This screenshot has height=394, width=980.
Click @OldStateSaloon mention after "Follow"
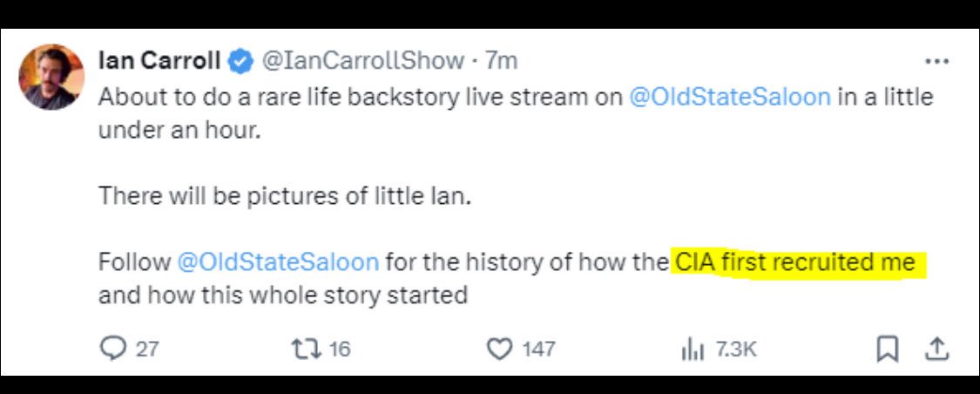[x=278, y=262]
